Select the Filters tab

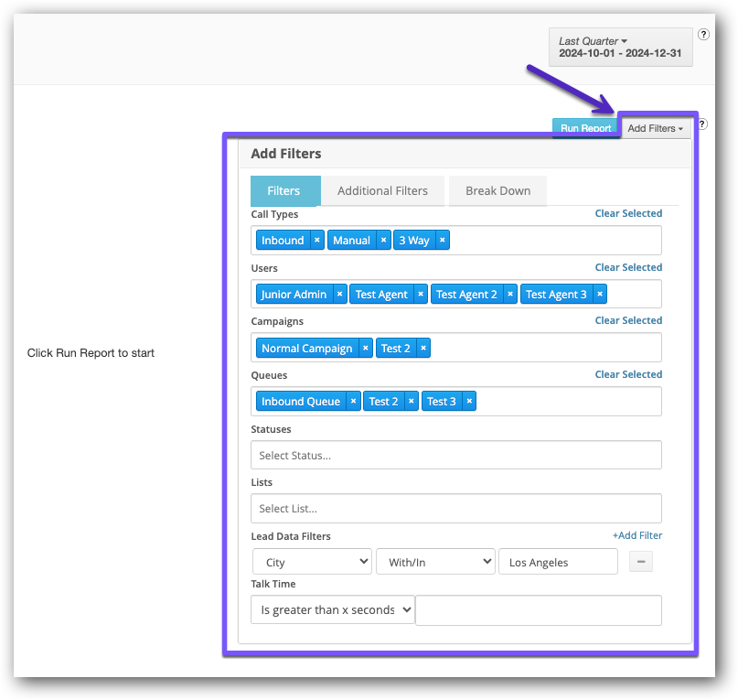click(x=285, y=190)
